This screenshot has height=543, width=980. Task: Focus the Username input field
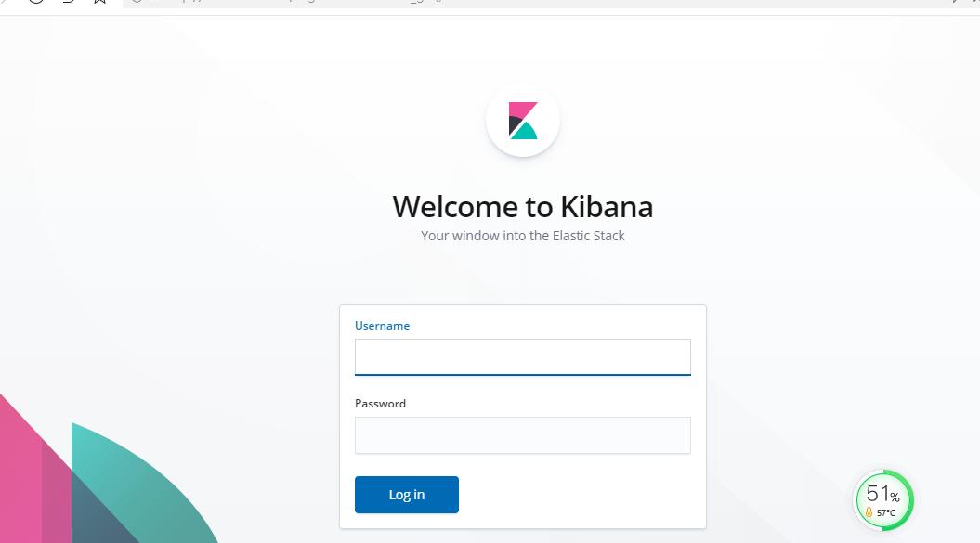(x=522, y=356)
